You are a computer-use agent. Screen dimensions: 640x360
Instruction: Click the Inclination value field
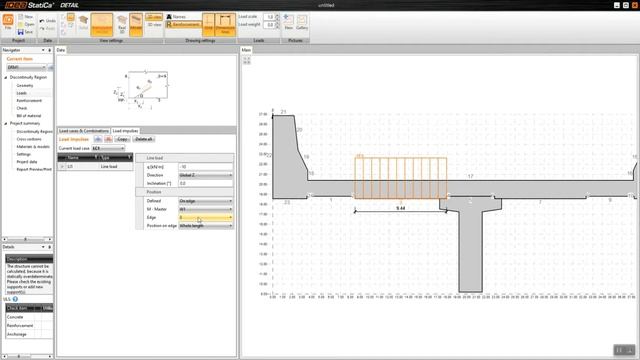tap(205, 184)
